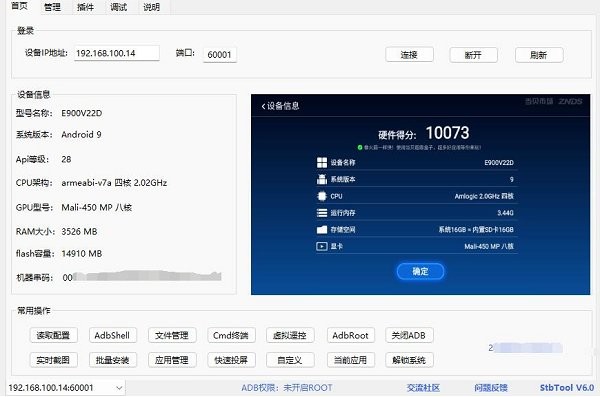The width and height of the screenshot is (600, 397).
Task: Click the 批量安装 button
Action: point(112,360)
